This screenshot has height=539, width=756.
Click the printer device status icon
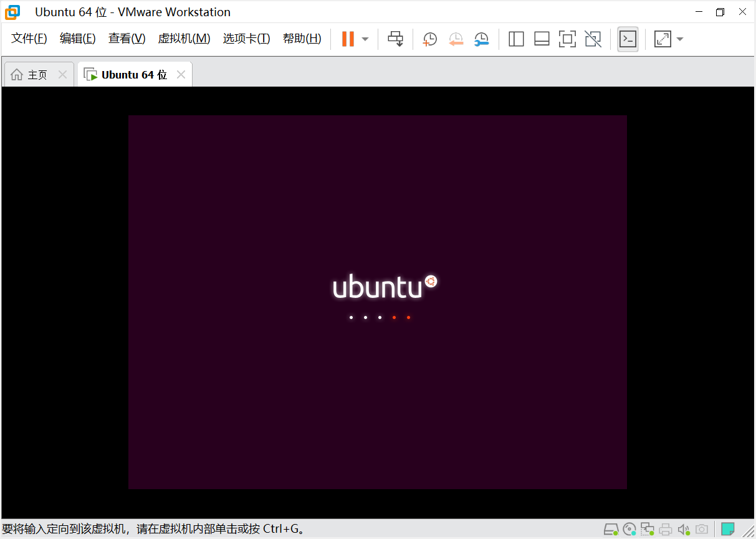(x=666, y=530)
